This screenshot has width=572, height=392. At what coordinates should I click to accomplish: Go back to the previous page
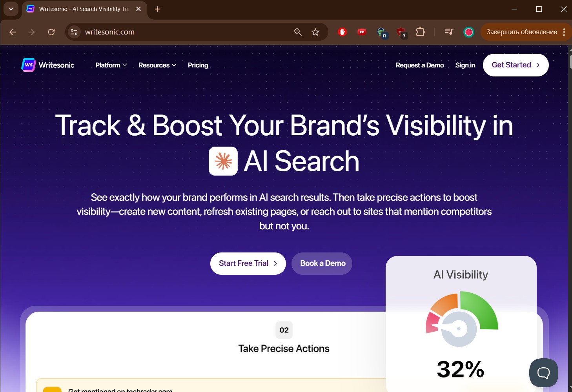click(13, 32)
